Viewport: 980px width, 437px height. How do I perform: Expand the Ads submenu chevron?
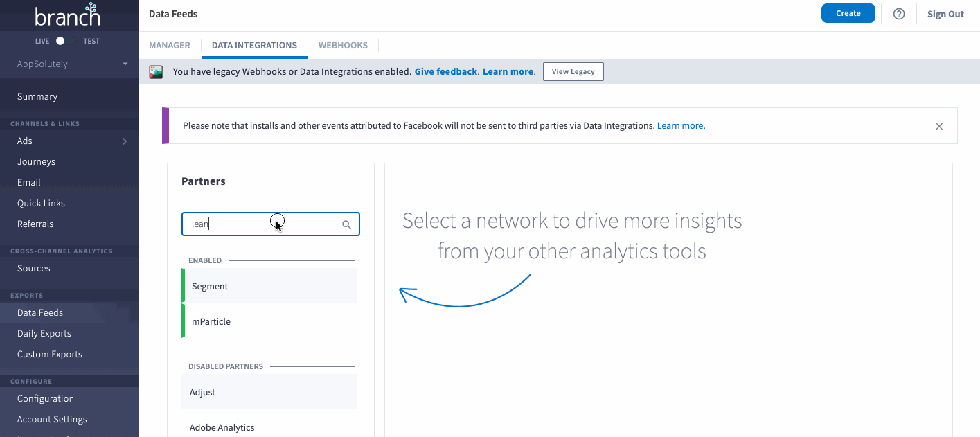125,141
